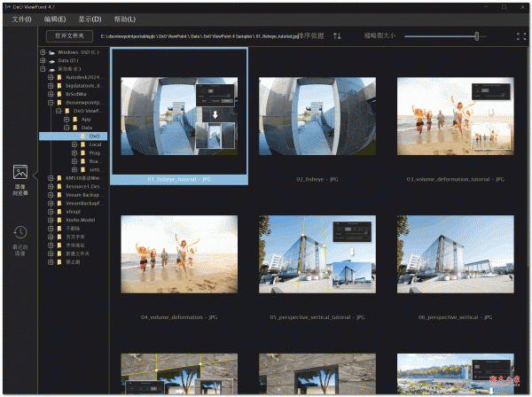Select the Resource1.Des... folder
Image resolution: width=532 pixels, height=397 pixels.
(x=85, y=187)
